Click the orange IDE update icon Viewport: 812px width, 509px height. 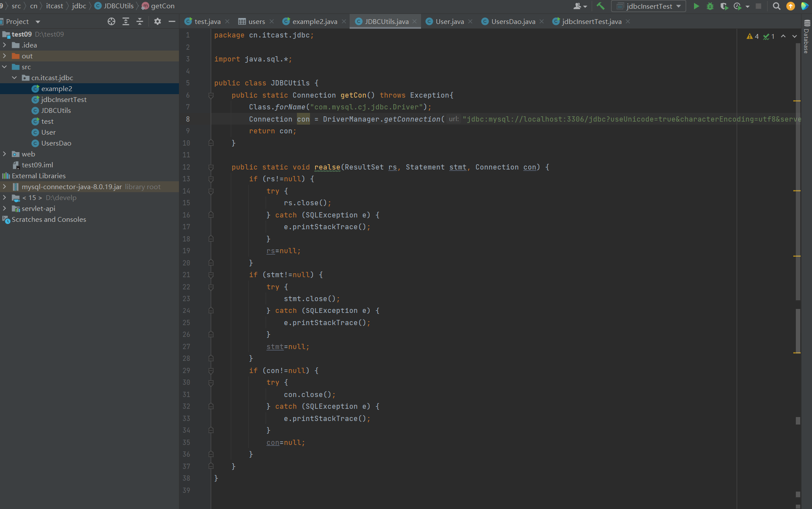(x=791, y=6)
